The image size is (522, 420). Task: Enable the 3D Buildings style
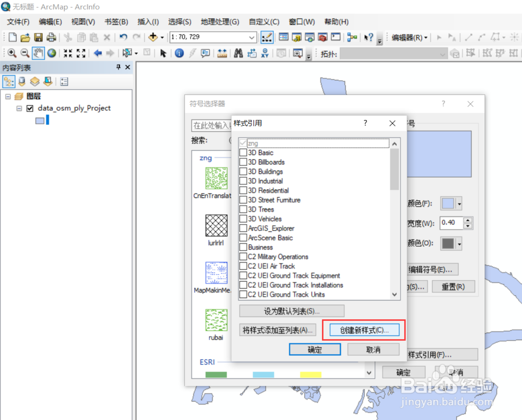(243, 172)
